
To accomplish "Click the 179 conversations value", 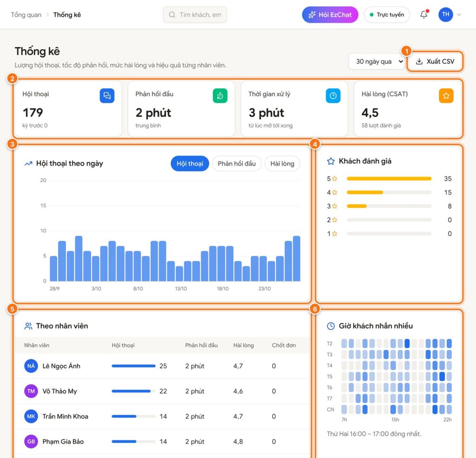I will [33, 113].
